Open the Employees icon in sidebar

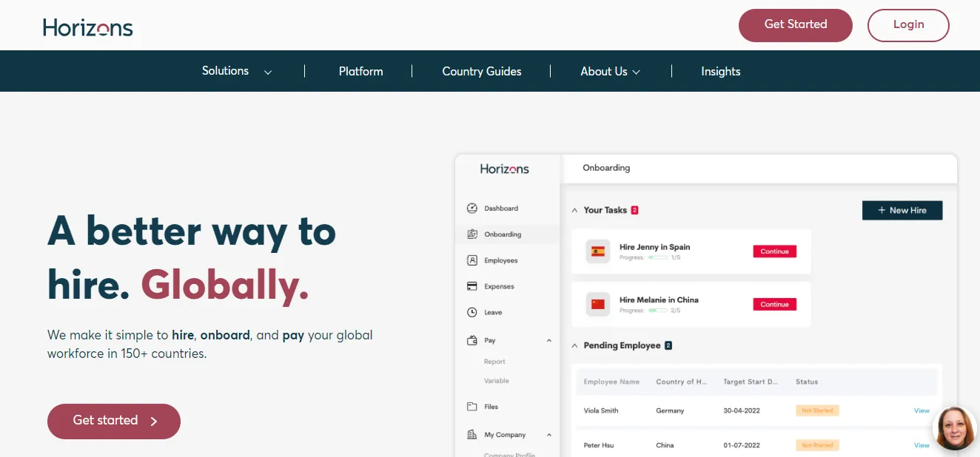click(x=472, y=260)
